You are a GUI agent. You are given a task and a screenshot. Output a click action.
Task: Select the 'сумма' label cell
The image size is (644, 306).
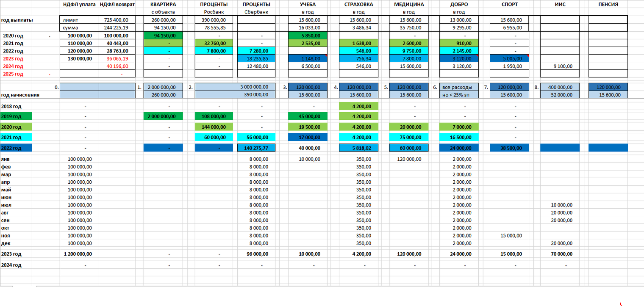pos(79,28)
